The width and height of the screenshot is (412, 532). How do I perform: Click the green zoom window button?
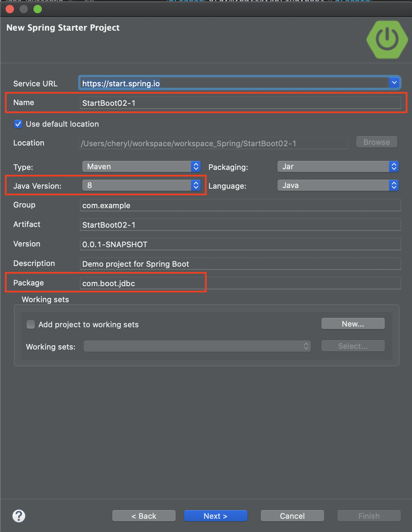tap(38, 9)
